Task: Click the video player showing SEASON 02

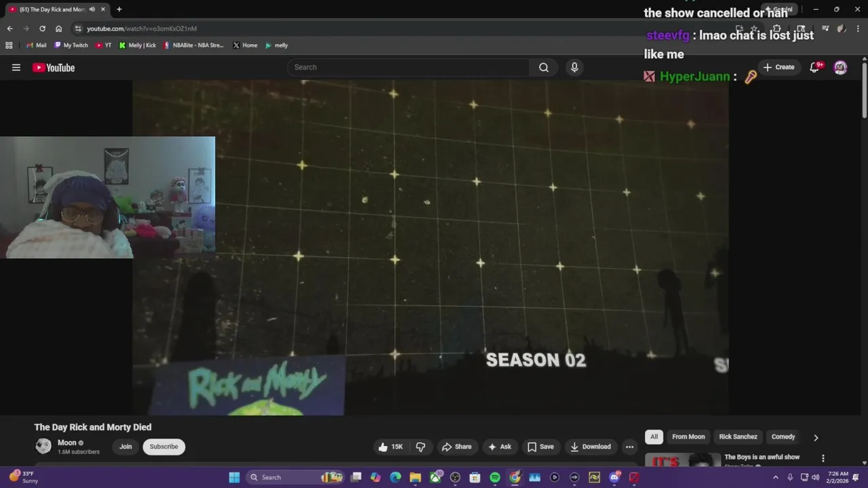Action: coord(431,247)
